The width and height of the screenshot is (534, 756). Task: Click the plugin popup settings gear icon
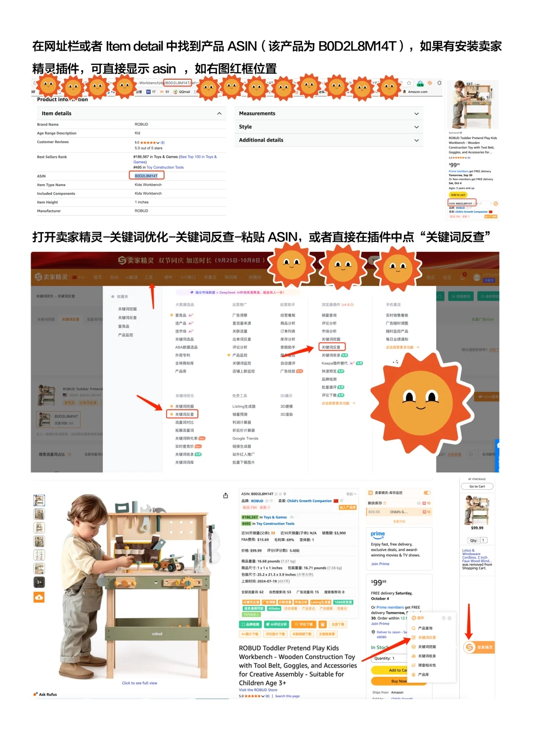[449, 618]
